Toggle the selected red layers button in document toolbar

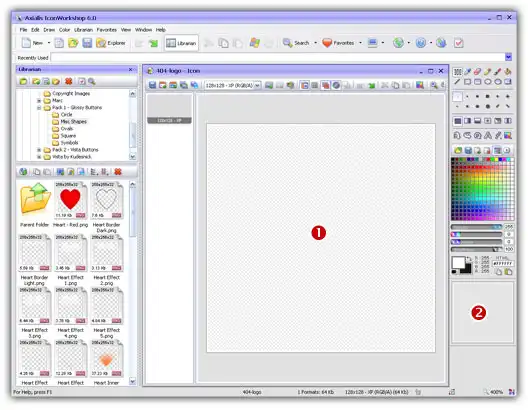point(325,85)
